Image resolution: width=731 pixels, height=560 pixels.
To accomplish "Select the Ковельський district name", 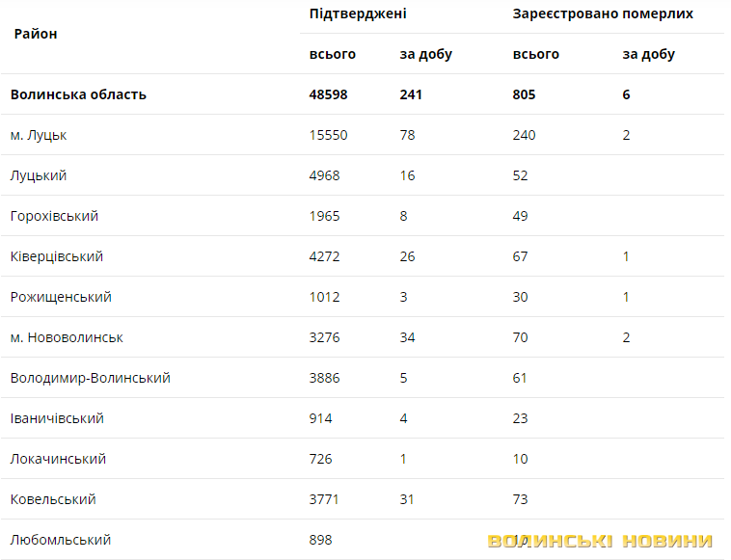I will click(x=53, y=499).
